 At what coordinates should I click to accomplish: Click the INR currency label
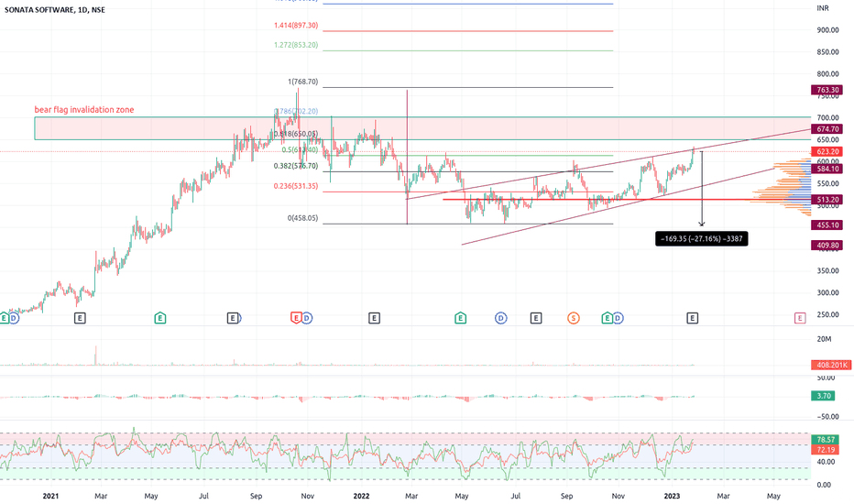823,8
